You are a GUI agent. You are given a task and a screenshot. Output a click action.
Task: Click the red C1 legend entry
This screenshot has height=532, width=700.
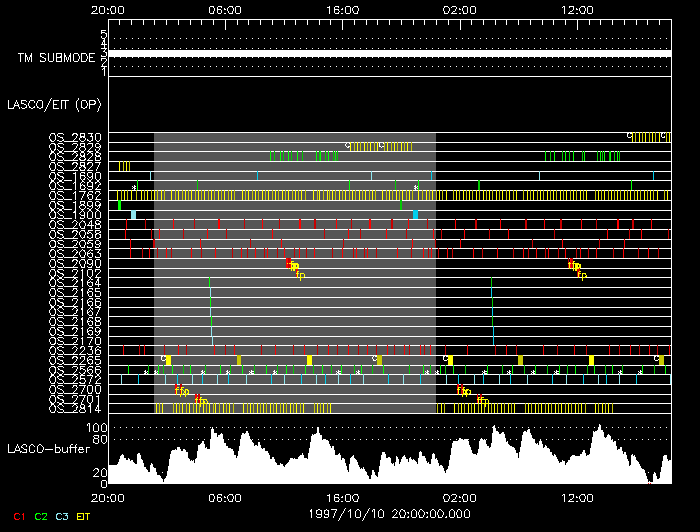[x=17, y=517]
